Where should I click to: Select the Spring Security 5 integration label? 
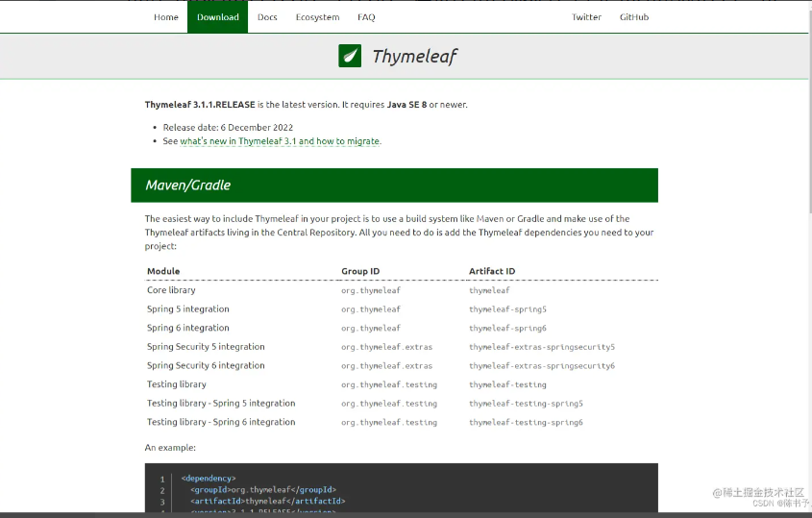206,347
